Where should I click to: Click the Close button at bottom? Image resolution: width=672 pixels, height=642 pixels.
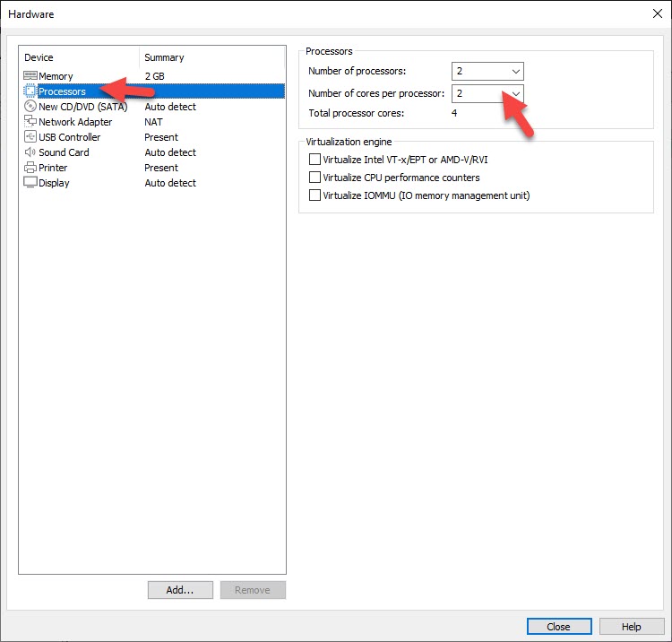[559, 627]
